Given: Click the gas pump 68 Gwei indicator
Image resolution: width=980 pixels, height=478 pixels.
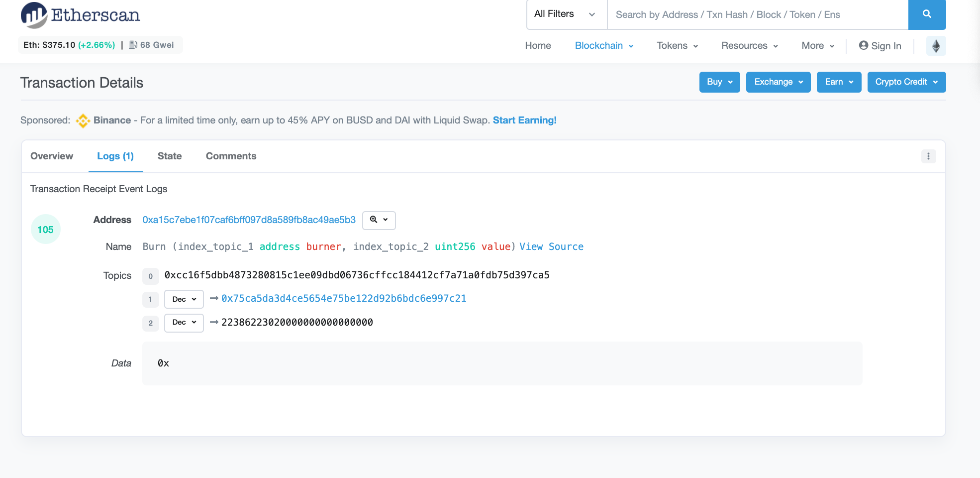Looking at the screenshot, I should click(151, 45).
